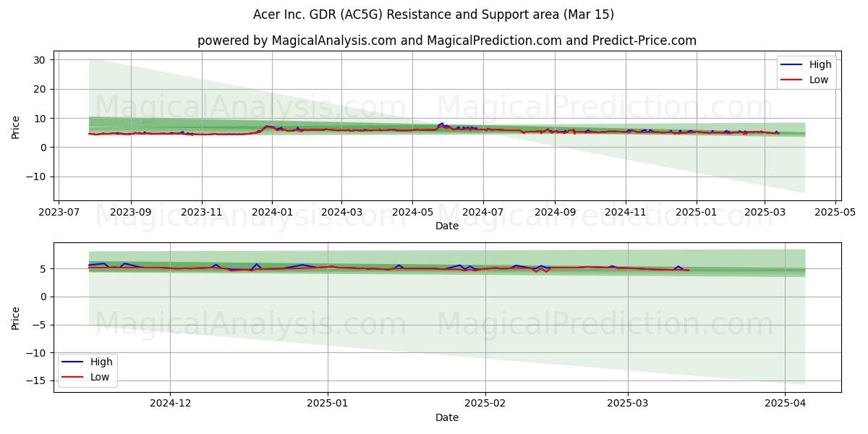This screenshot has width=868, height=434.
Task: Click the 'Price' y-axis label of the top chart
Action: [x=16, y=126]
